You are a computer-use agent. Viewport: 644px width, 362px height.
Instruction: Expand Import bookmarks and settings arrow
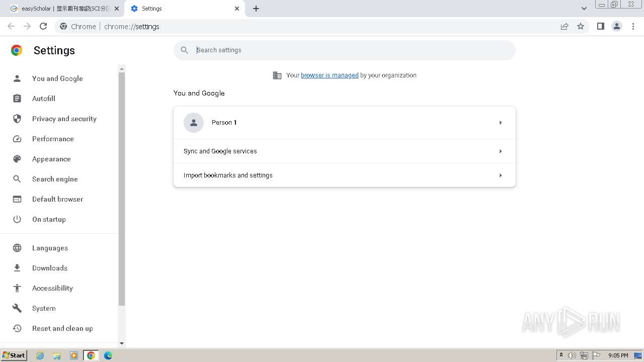(501, 175)
